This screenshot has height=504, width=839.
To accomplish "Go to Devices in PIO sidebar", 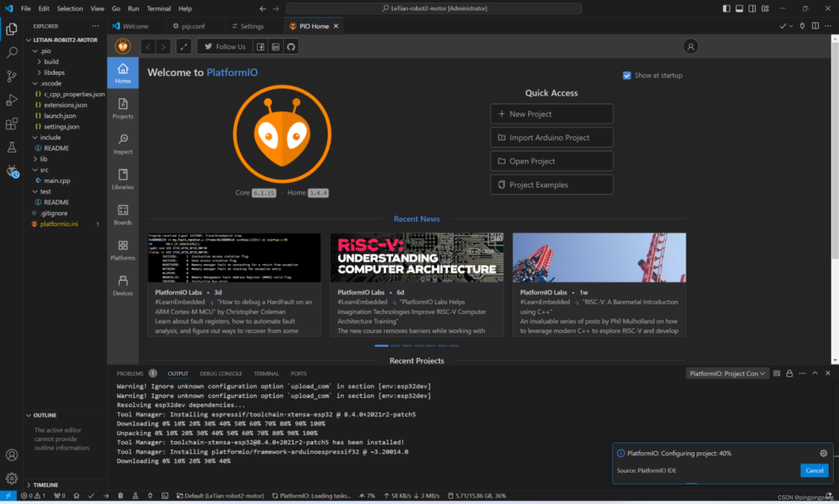I will 123,285.
